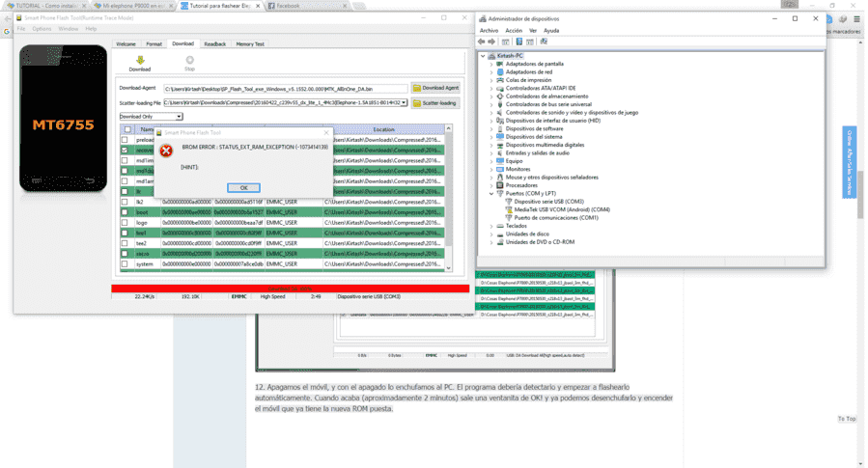Collapse Puertos (COM y LPT) node
This screenshot has height=468, width=868.
pyautogui.click(x=491, y=194)
